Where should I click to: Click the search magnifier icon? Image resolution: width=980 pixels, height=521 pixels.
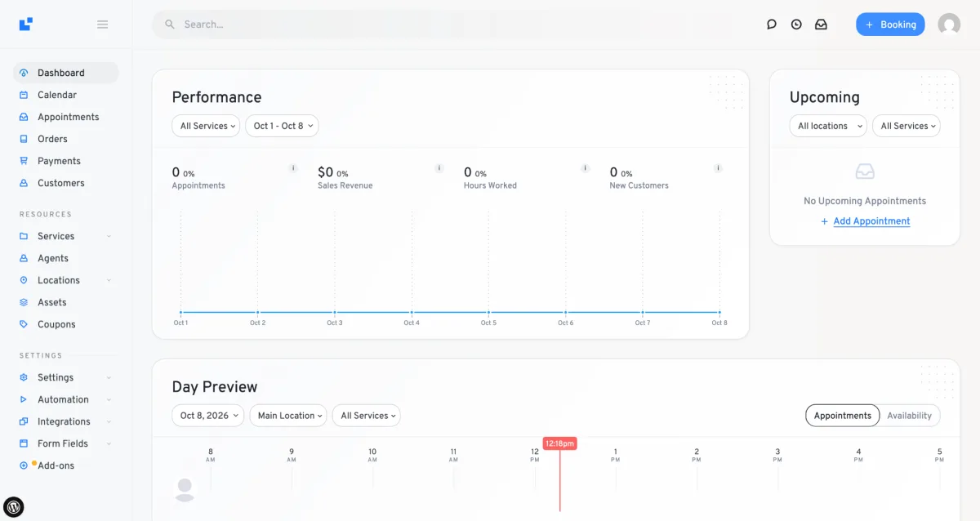point(170,24)
